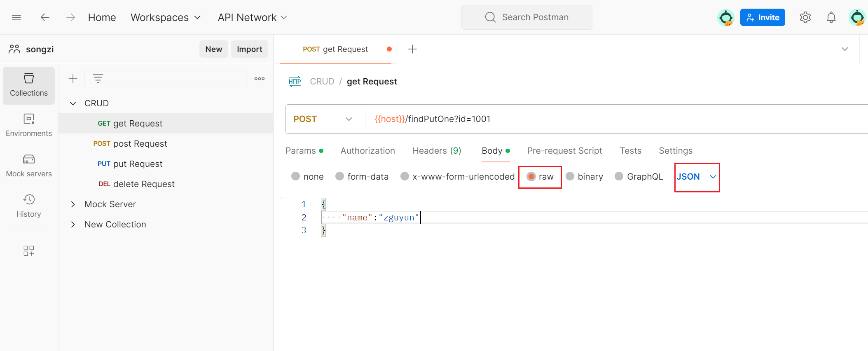Open the POST method dropdown

tap(323, 119)
